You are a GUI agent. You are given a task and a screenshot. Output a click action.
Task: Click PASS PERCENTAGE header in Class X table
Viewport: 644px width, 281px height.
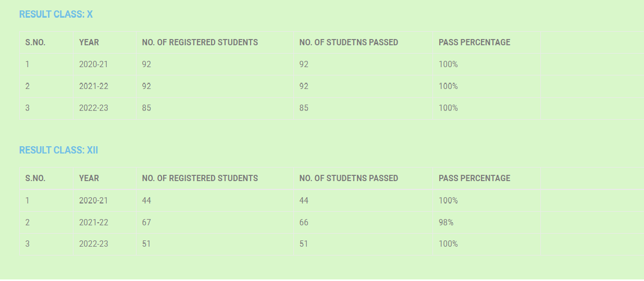tap(475, 42)
